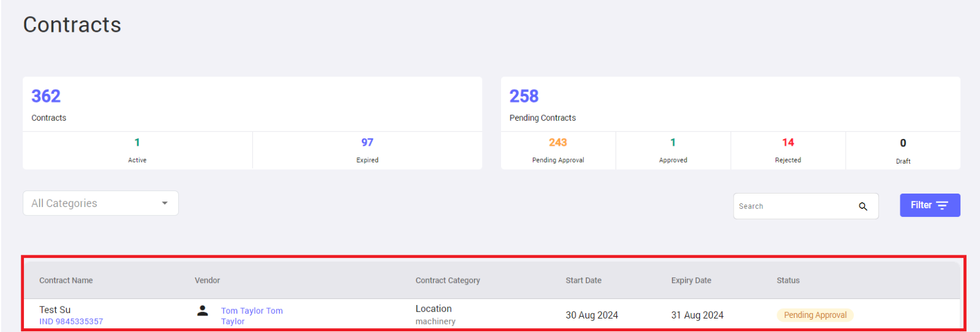Image resolution: width=980 pixels, height=332 pixels.
Task: View the 1 Approved contract count
Action: [673, 150]
